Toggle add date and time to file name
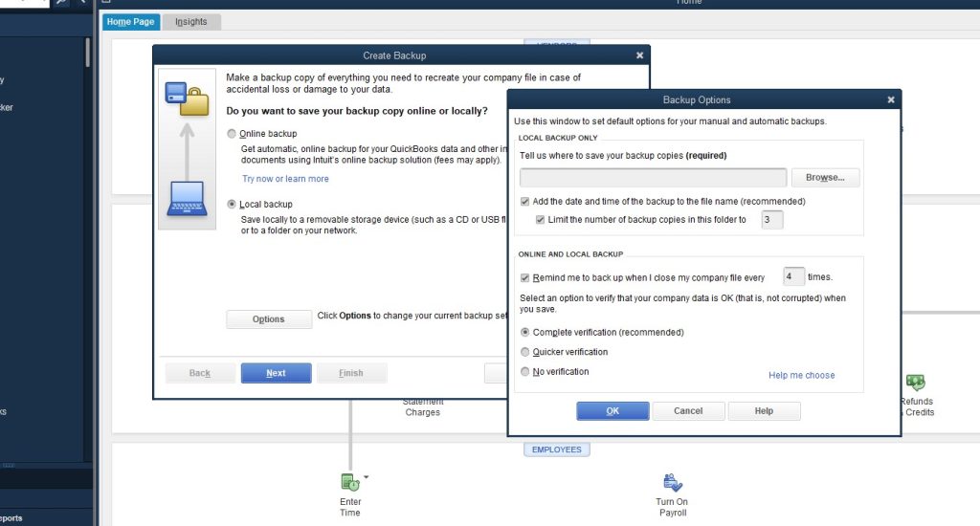 (525, 201)
